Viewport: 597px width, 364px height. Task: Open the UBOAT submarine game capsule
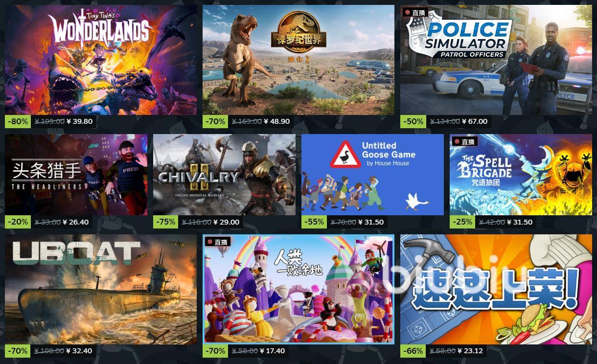101,290
